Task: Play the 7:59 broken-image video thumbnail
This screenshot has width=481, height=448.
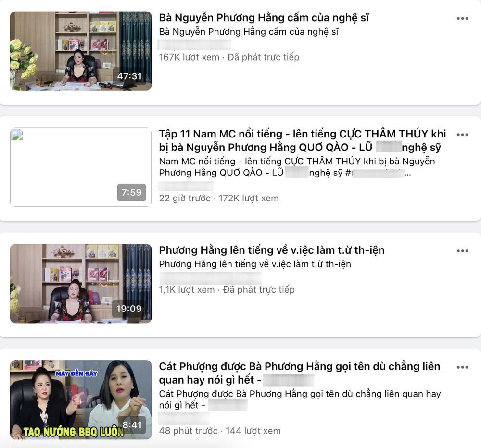Action: point(81,167)
